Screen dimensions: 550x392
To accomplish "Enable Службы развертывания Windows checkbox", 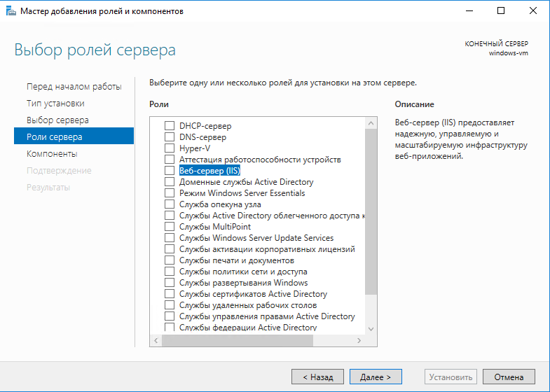I will pos(170,283).
